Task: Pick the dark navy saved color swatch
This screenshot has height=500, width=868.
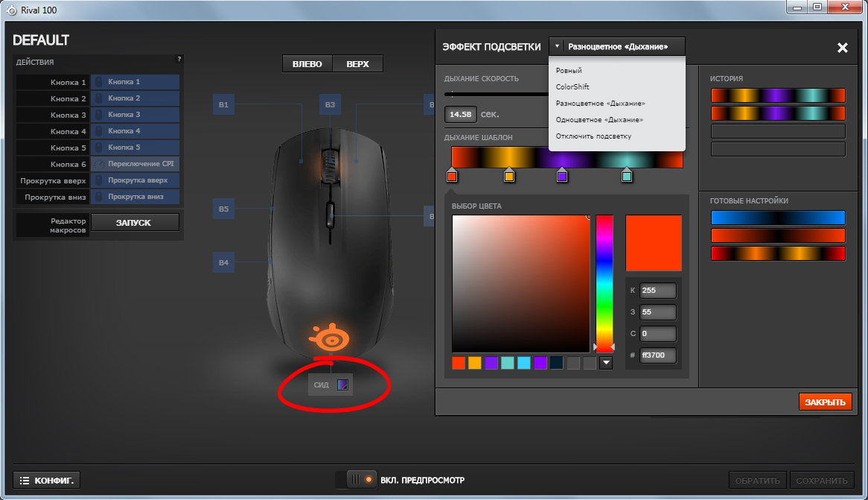Action: [x=556, y=363]
